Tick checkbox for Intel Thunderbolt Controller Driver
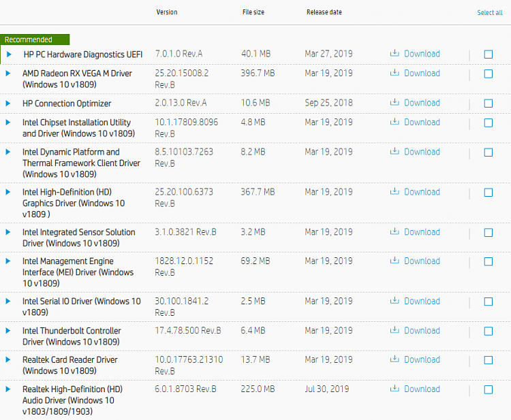511x420 pixels. click(488, 332)
